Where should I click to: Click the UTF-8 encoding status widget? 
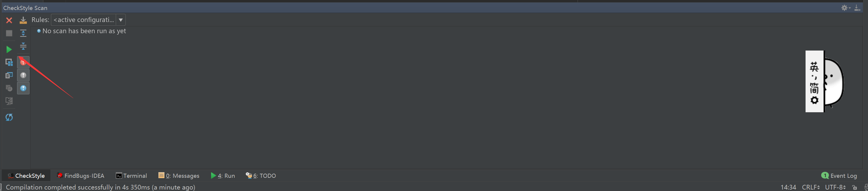(x=835, y=187)
